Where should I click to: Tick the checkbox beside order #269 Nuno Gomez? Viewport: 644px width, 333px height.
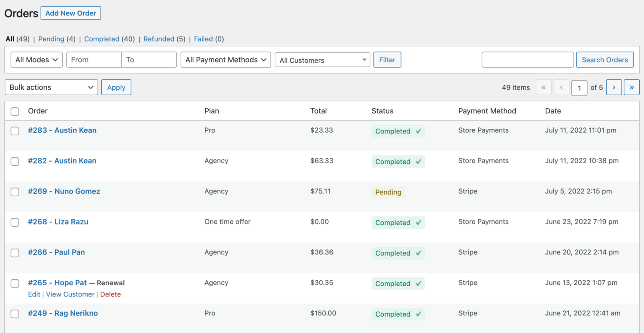point(15,192)
